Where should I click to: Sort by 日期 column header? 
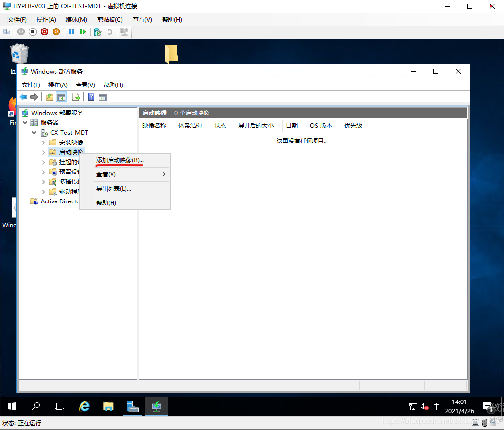[x=294, y=126]
